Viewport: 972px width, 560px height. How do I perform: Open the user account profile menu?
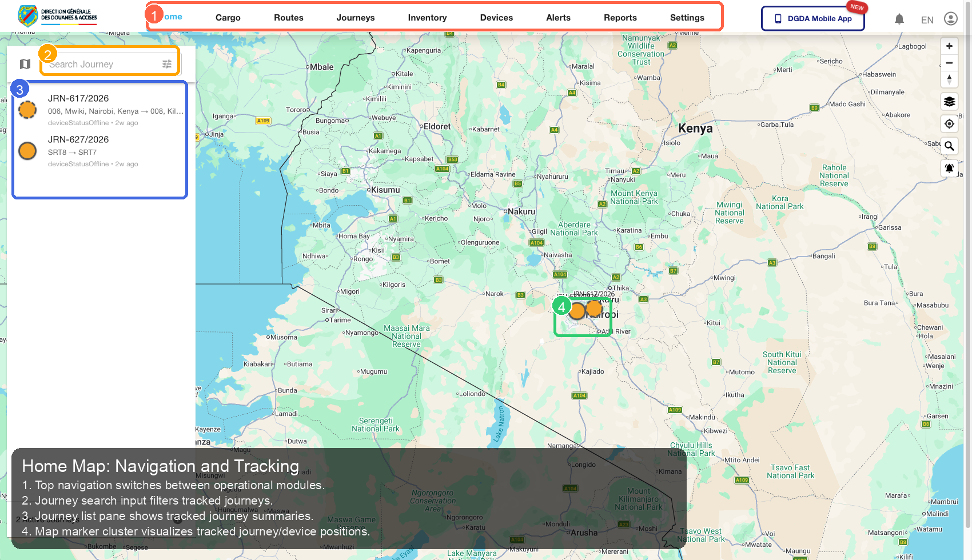[950, 19]
